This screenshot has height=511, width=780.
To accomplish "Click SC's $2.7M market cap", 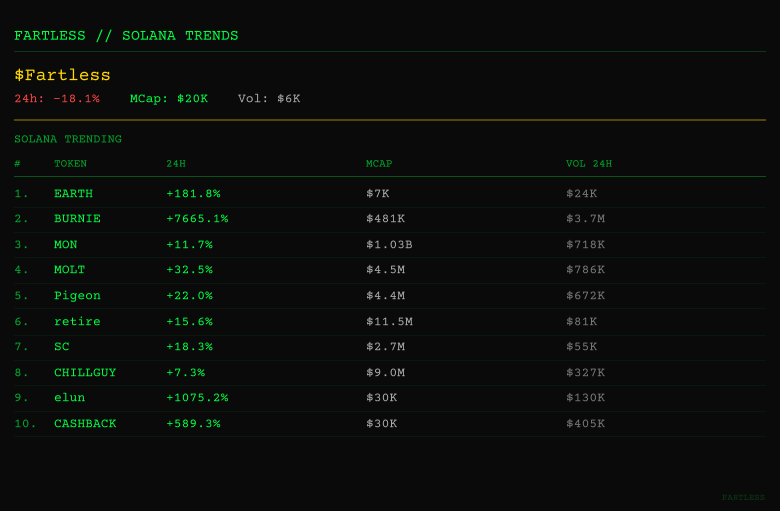I will pos(386,346).
